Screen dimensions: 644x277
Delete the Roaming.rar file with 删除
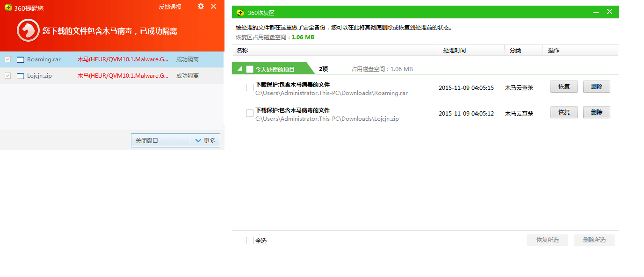[x=597, y=87]
